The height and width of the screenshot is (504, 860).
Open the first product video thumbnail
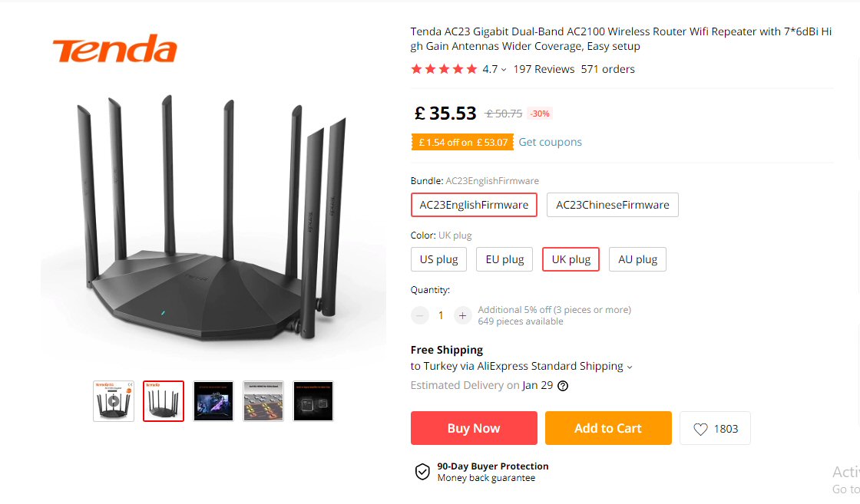(x=114, y=401)
